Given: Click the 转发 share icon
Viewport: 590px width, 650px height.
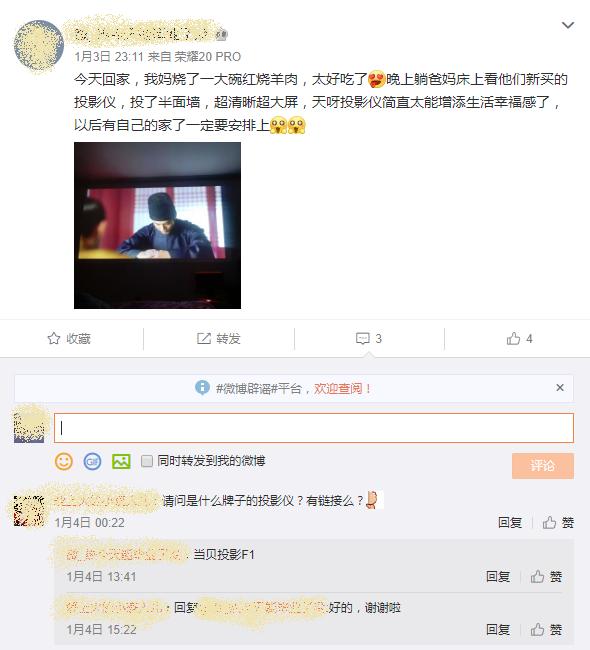Looking at the screenshot, I should tap(204, 338).
